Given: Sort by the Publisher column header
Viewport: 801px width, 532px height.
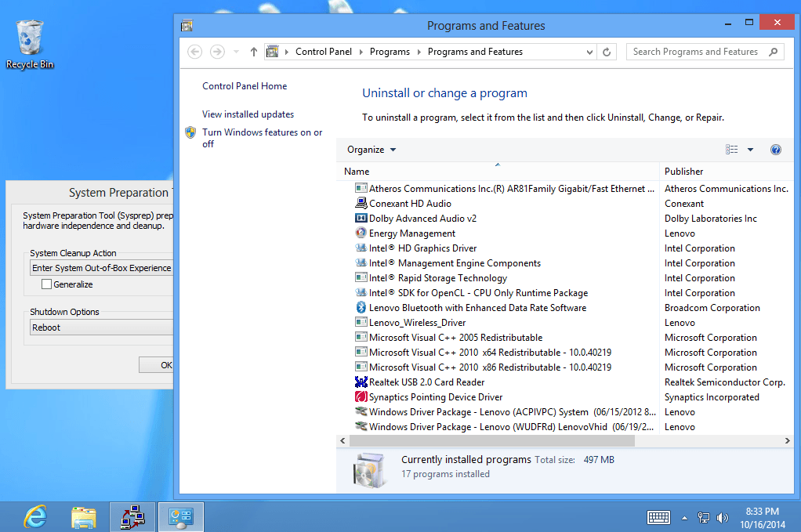Looking at the screenshot, I should click(x=726, y=172).
